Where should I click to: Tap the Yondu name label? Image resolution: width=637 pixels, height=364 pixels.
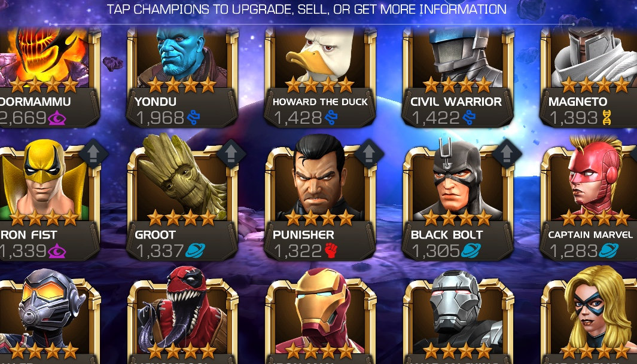[x=156, y=102]
